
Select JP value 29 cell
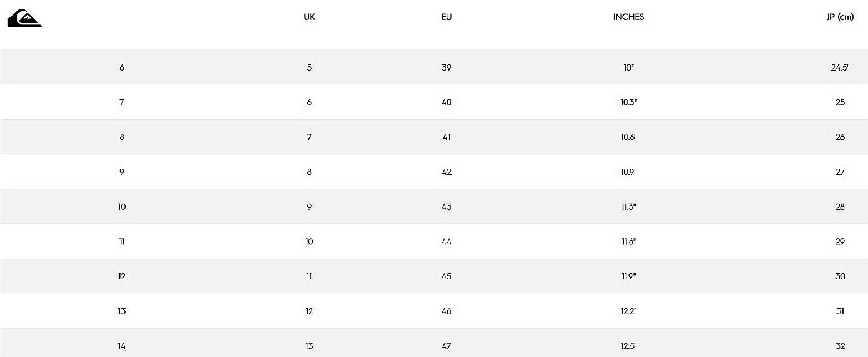pos(840,242)
